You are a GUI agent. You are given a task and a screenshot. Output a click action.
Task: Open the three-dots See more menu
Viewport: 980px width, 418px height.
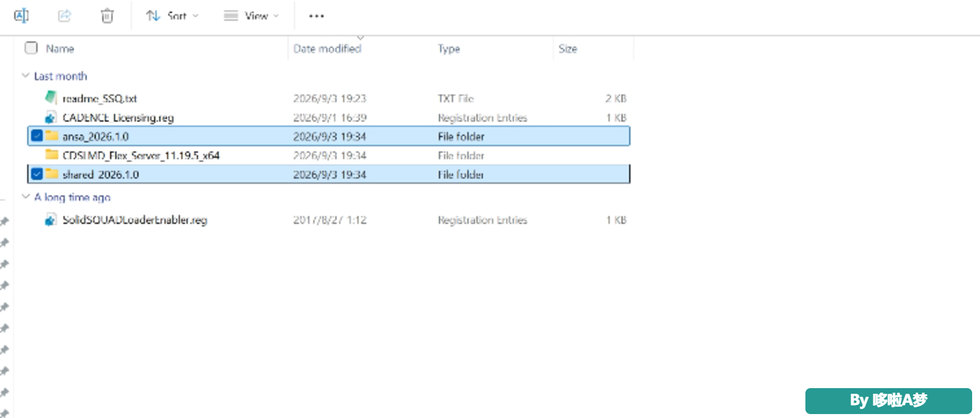pyautogui.click(x=317, y=16)
